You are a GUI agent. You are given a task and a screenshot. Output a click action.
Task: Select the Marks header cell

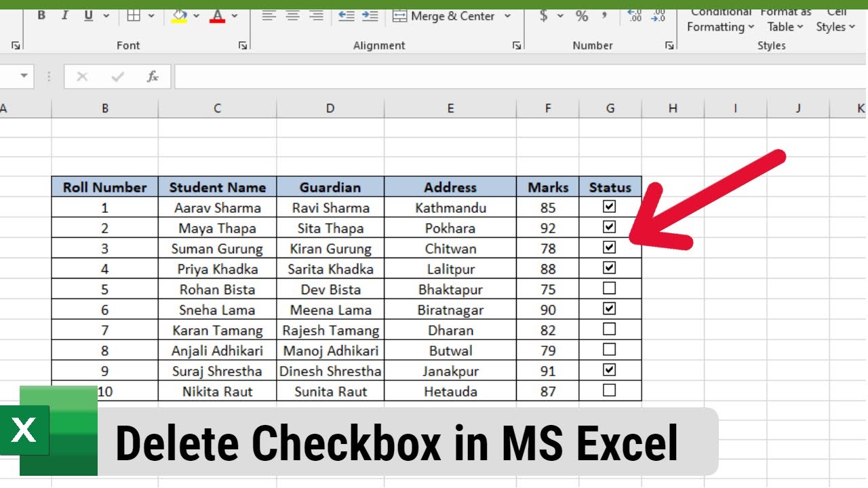pyautogui.click(x=548, y=187)
